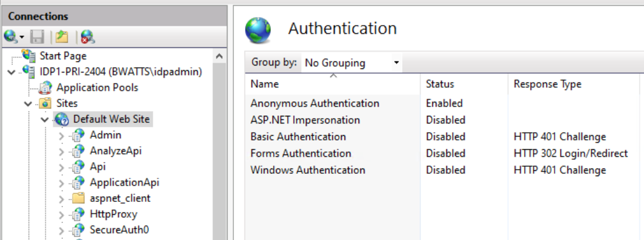Click the IDP1-PRI-2404 server icon
Image resolution: width=644 pixels, height=240 pixels.
(29, 71)
